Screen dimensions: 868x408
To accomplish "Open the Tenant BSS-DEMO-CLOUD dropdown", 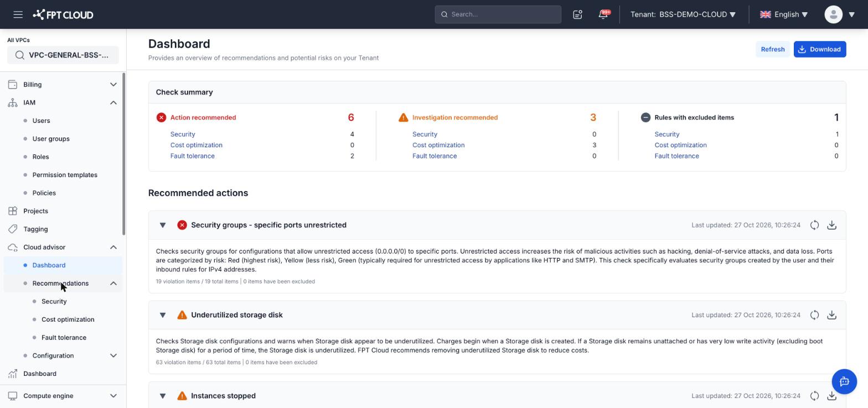I will pyautogui.click(x=683, y=14).
